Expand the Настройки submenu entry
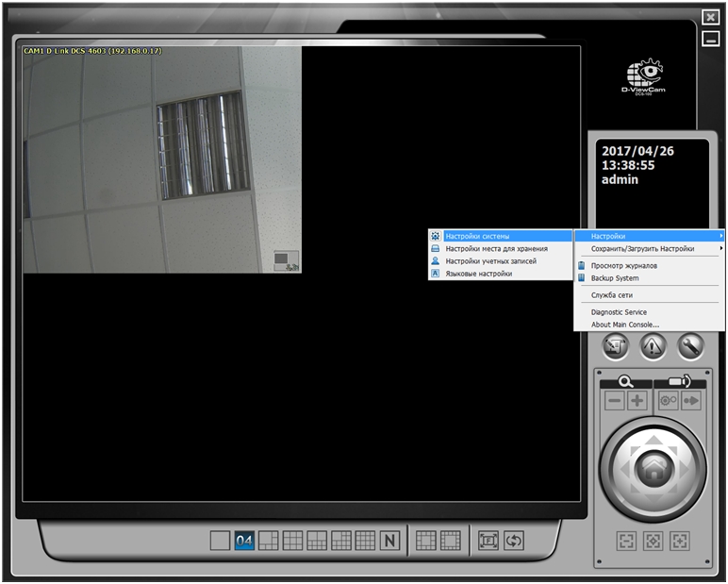728x584 pixels. coord(649,236)
